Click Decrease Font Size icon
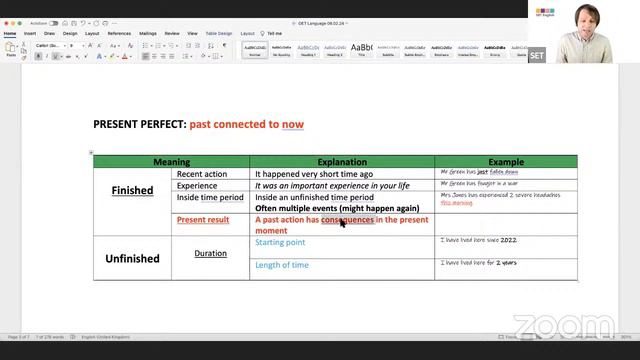 pyautogui.click(x=99, y=46)
